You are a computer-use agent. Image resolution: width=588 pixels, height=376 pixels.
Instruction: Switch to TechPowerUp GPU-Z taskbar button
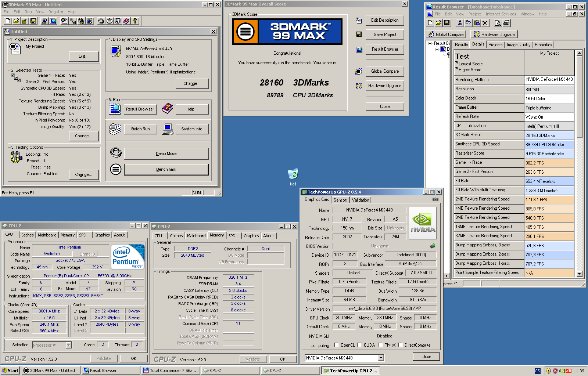(350, 370)
